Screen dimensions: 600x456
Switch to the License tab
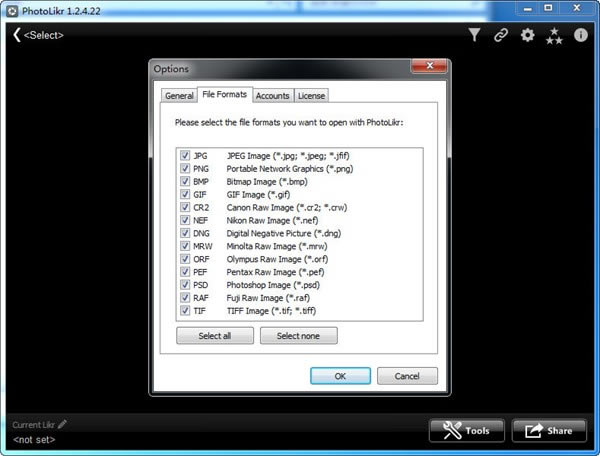(x=311, y=96)
